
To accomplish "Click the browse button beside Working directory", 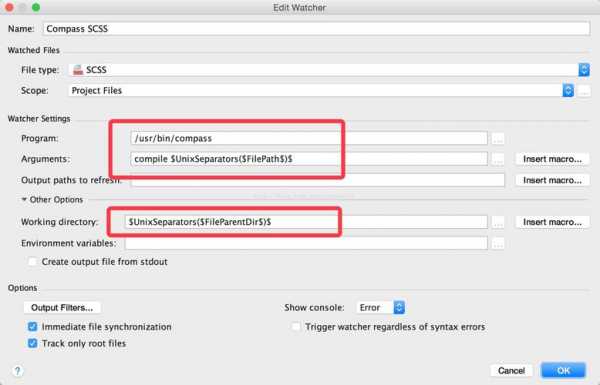I will 498,222.
